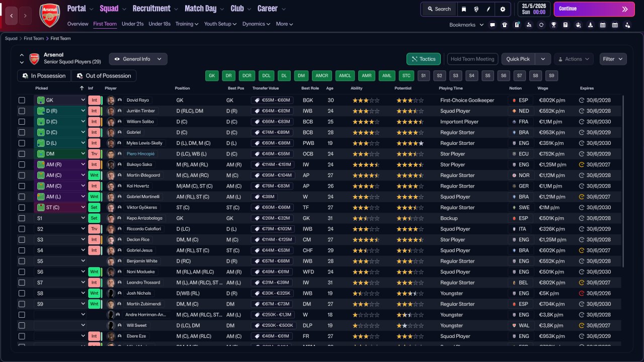Go forward with the right arrow button
The height and width of the screenshot is (362, 644).
coord(26,16)
